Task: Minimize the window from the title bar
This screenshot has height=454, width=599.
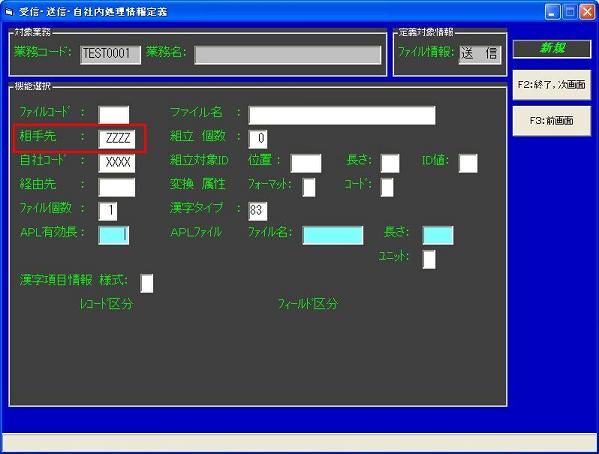Action: 552,12
